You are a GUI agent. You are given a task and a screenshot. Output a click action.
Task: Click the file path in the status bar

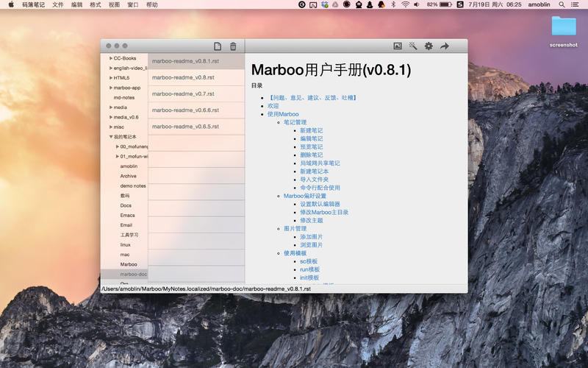coord(206,289)
